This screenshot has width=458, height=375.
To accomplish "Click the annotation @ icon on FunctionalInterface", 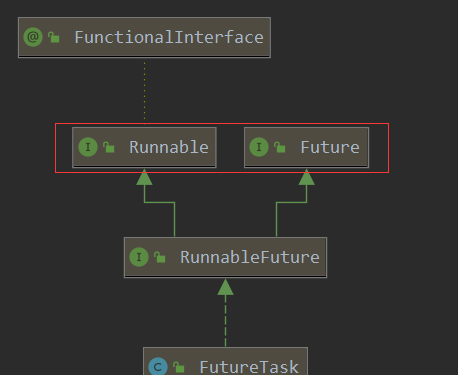I will tap(33, 37).
